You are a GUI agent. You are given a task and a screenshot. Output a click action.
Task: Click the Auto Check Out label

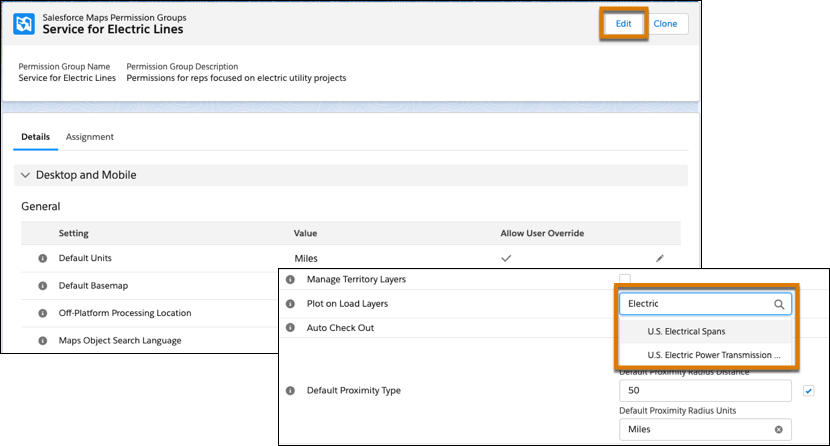(340, 328)
